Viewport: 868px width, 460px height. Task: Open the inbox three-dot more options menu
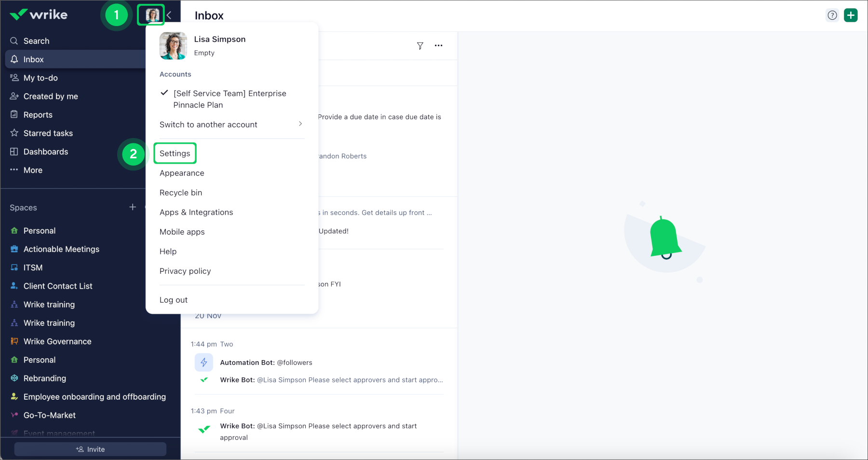438,46
